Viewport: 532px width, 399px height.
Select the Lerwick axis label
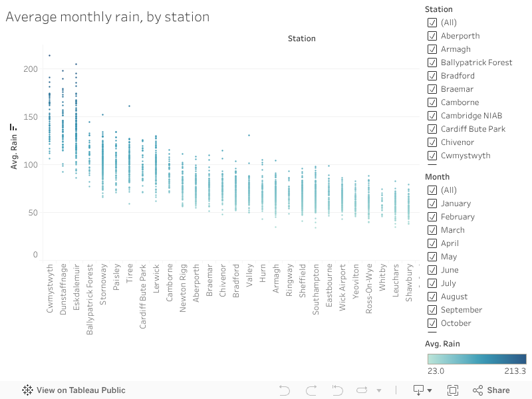tap(156, 279)
